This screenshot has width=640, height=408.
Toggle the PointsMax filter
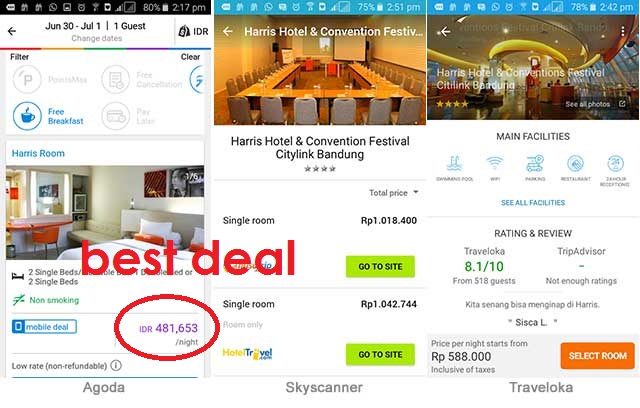pyautogui.click(x=50, y=80)
